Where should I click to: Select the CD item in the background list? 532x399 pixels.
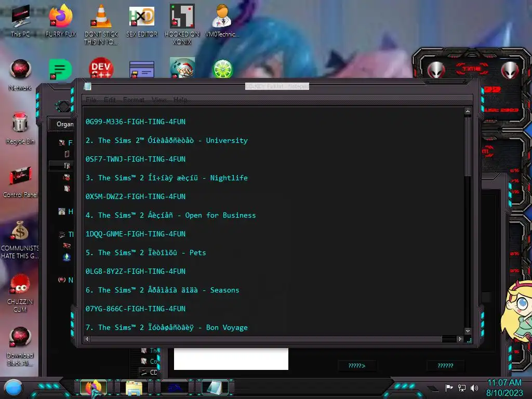click(x=149, y=372)
